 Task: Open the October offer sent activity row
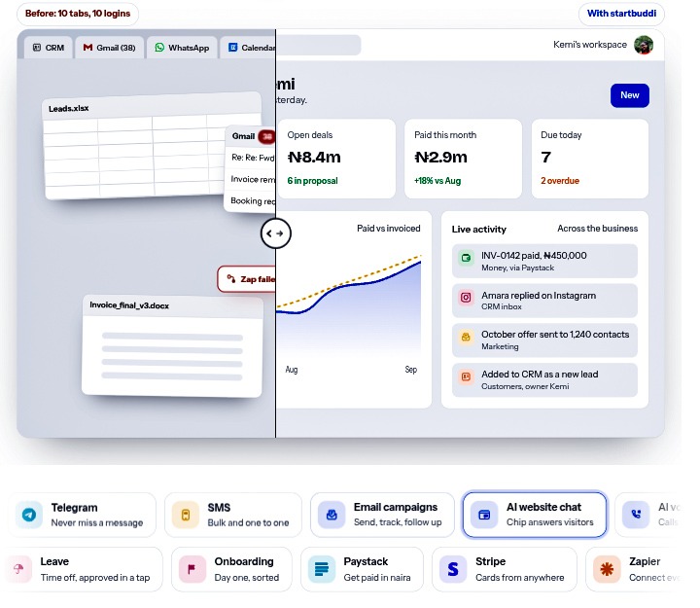[544, 340]
